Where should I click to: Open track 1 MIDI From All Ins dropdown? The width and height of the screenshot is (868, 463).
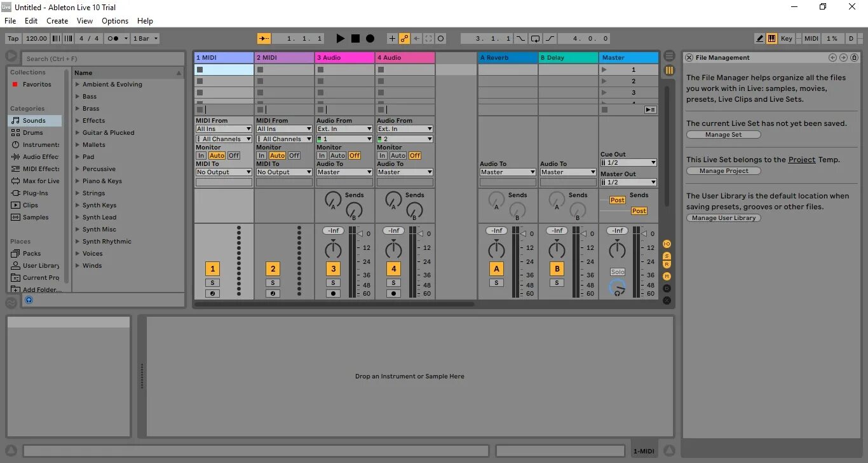tap(224, 129)
